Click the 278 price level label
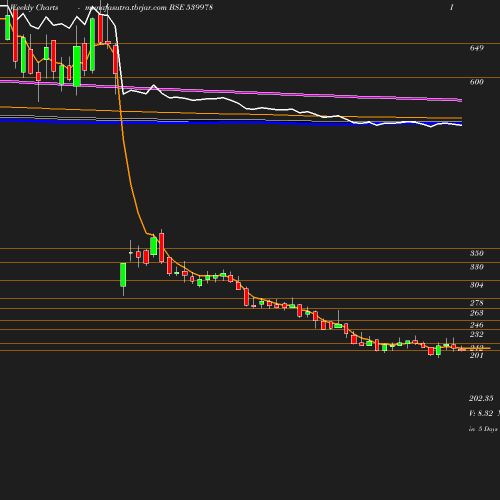 coord(477,303)
